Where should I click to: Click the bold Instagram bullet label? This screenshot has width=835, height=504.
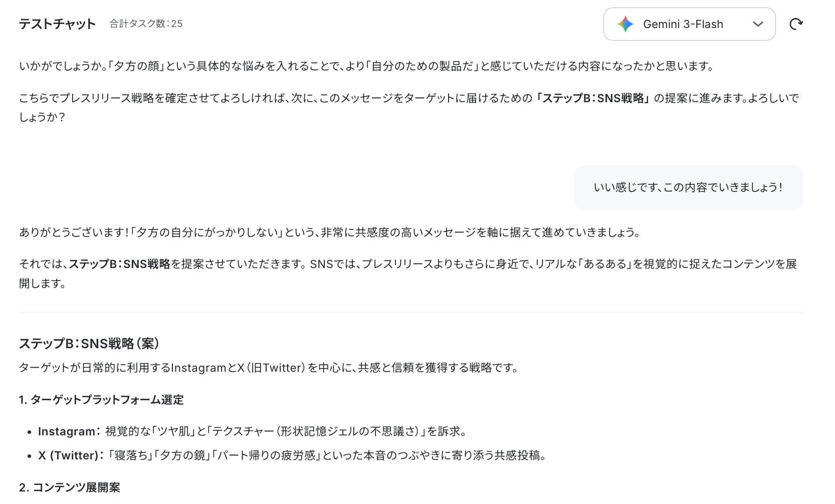click(x=67, y=431)
